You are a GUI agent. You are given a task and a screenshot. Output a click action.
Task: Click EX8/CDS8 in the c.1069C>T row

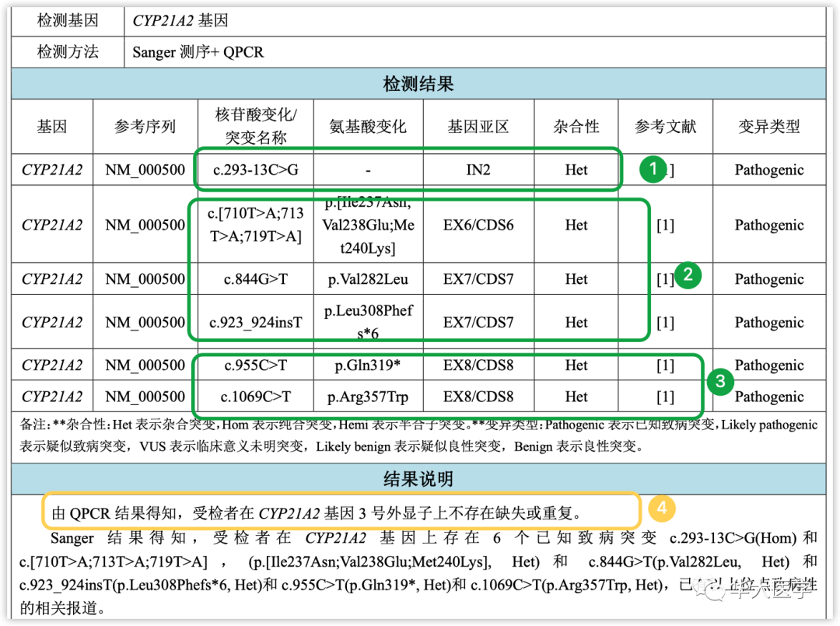(478, 397)
